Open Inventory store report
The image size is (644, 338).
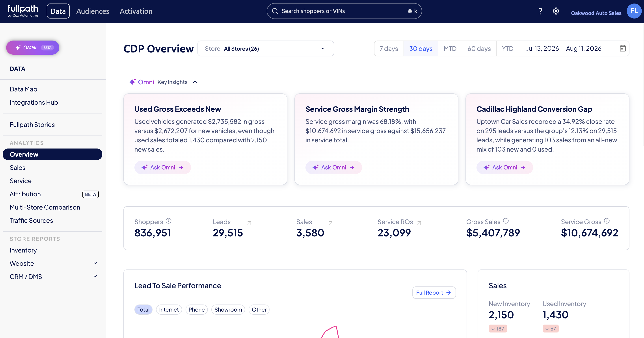click(23, 250)
